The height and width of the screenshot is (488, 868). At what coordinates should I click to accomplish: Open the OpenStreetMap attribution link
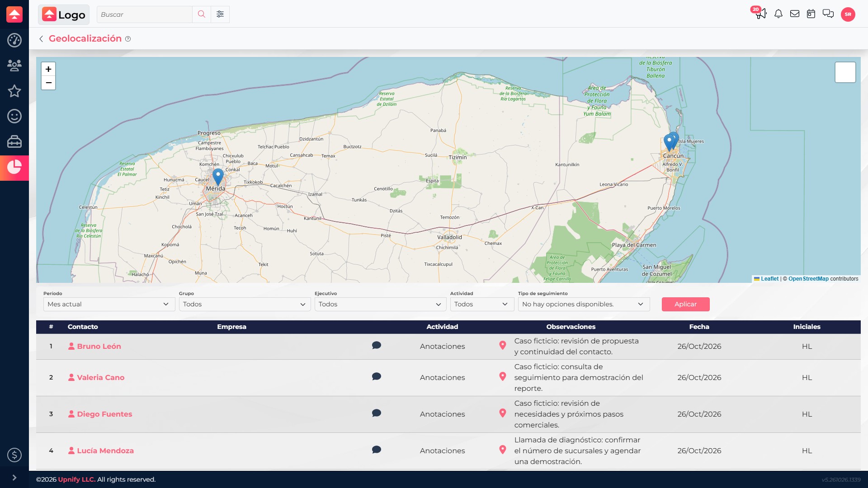pyautogui.click(x=808, y=279)
